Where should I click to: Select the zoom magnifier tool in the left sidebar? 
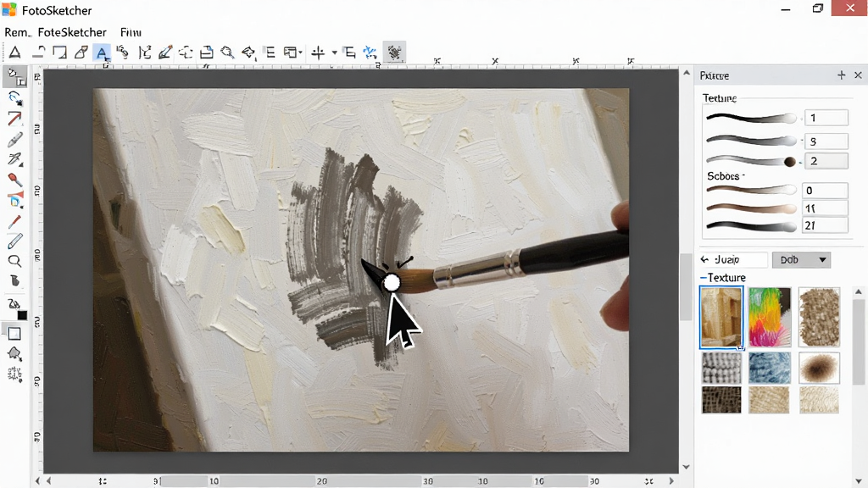point(15,261)
